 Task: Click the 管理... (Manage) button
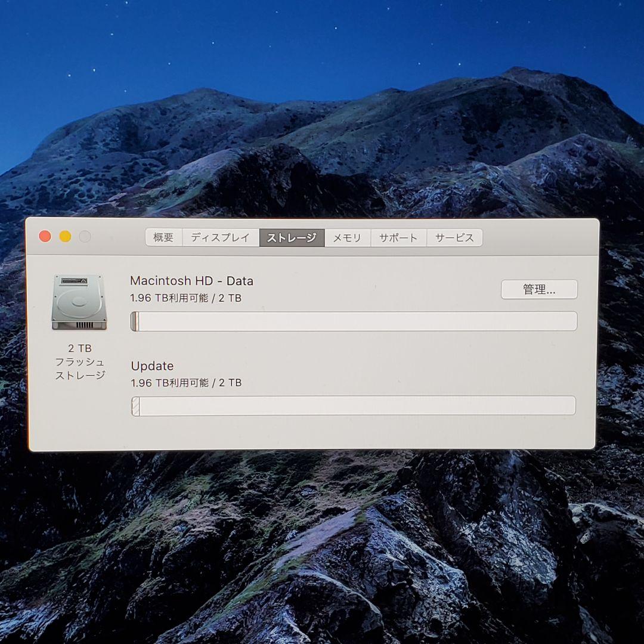(538, 289)
